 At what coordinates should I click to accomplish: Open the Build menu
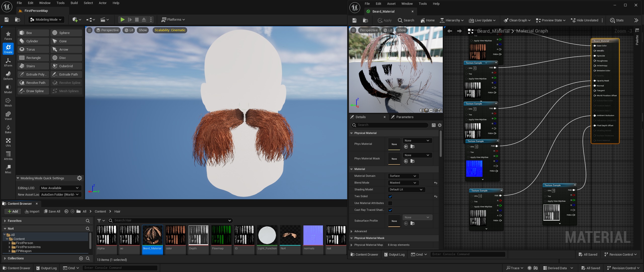pos(74,3)
